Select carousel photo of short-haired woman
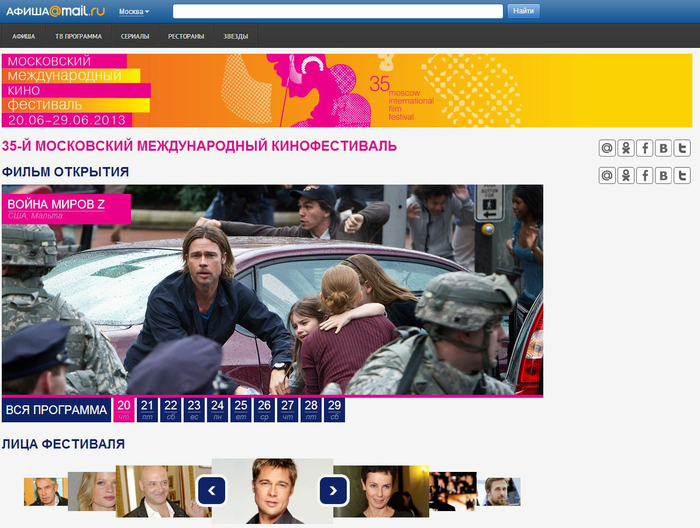This screenshot has height=528, width=700. tap(381, 491)
